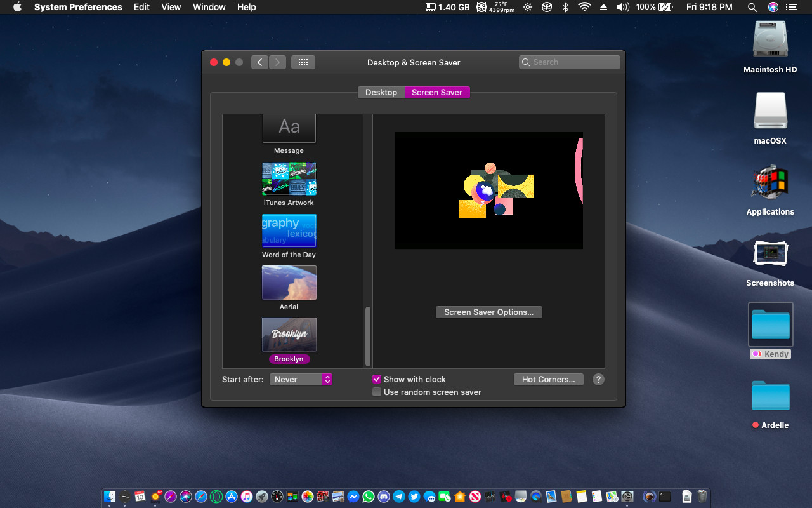Select the Word of the Day screen saver

coord(289,231)
